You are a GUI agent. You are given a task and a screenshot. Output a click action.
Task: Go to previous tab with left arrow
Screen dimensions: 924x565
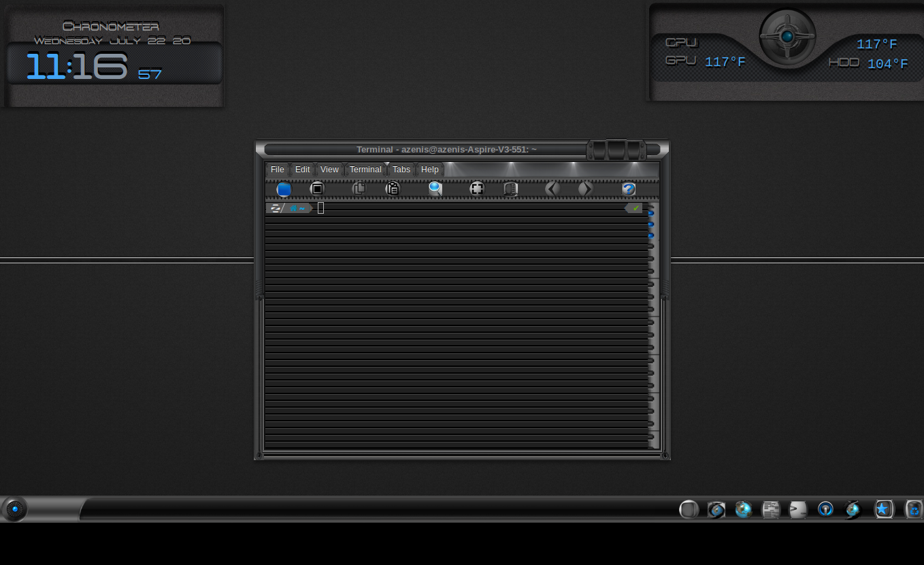pos(552,189)
